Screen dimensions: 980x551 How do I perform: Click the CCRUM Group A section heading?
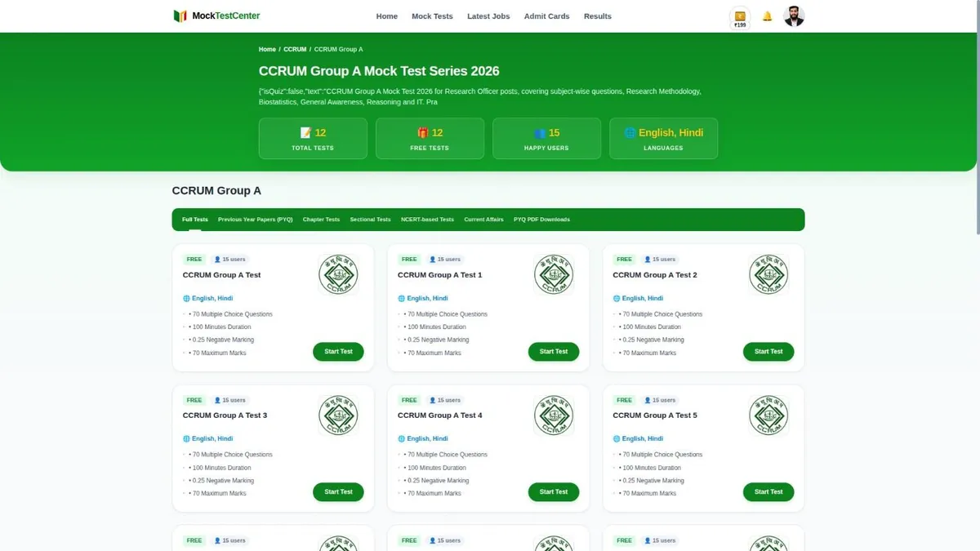(216, 191)
